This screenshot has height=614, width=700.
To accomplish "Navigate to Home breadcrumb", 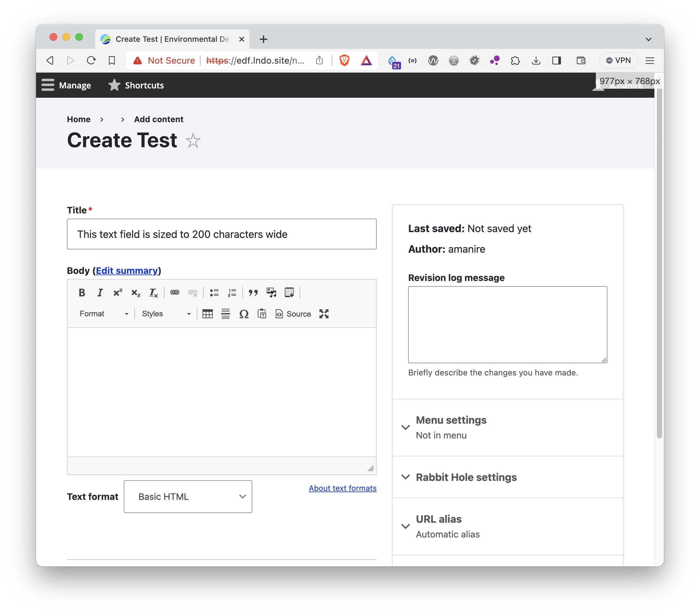I will [78, 119].
